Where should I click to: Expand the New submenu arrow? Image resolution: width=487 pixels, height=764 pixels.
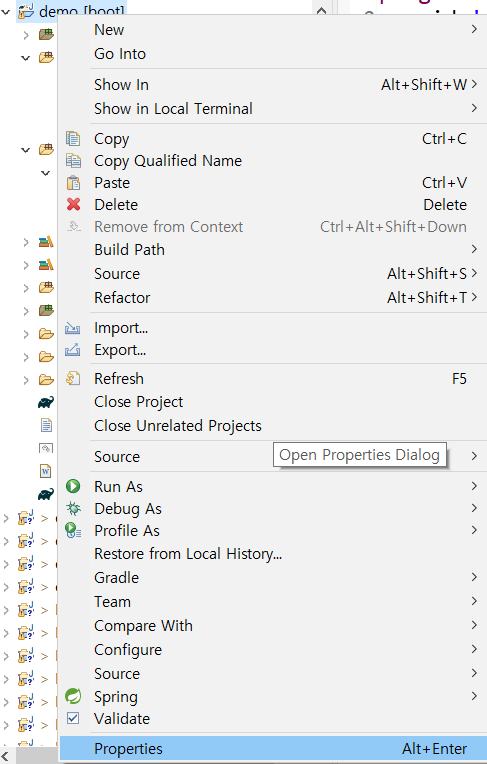tap(474, 29)
